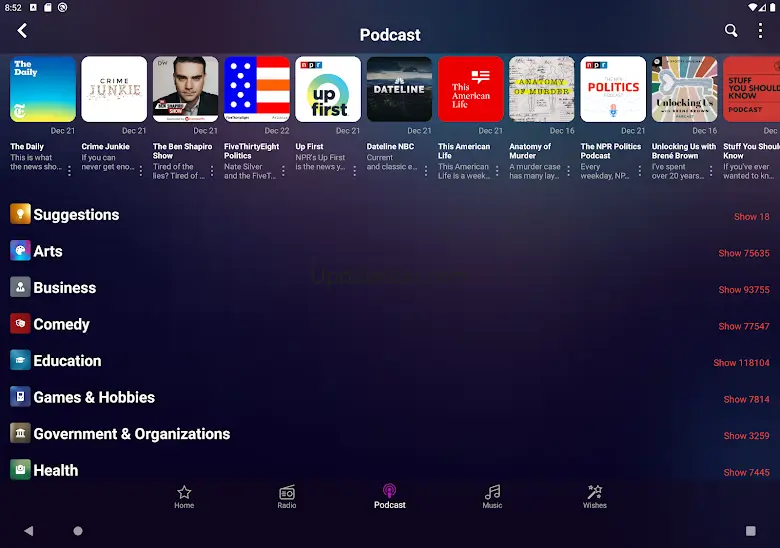Image resolution: width=780 pixels, height=548 pixels.
Task: Open the Unlocking Us cover
Action: point(684,89)
